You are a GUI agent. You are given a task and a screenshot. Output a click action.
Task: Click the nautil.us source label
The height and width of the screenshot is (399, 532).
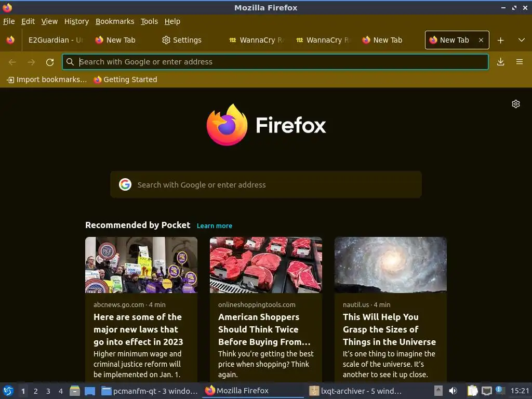[356, 304]
